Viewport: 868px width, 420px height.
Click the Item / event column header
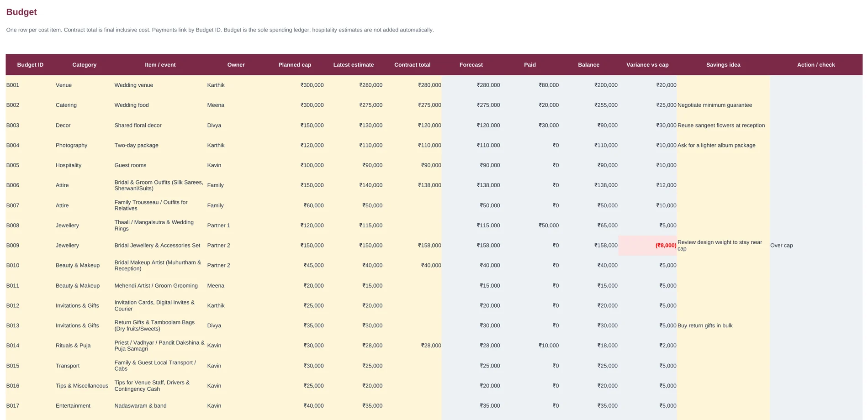click(160, 65)
